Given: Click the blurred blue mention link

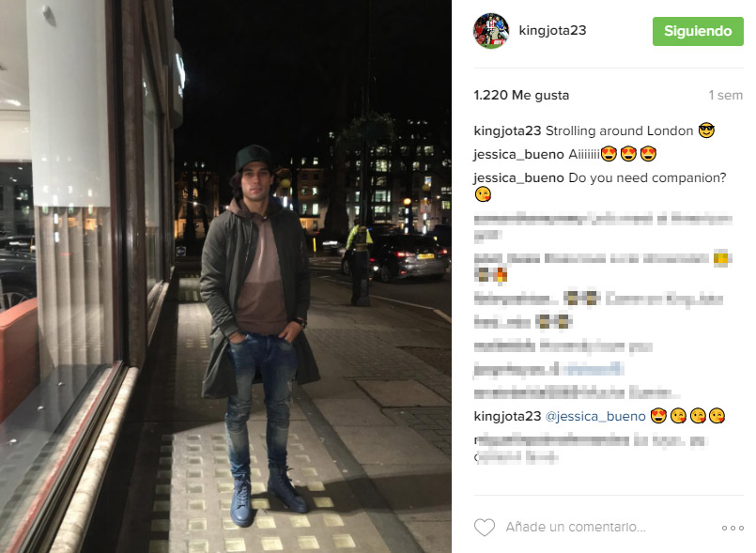Looking at the screenshot, I should [x=593, y=370].
